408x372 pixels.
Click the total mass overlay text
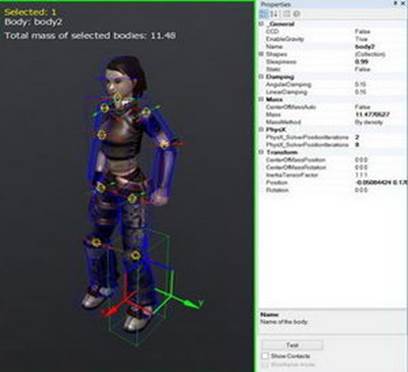coord(90,35)
